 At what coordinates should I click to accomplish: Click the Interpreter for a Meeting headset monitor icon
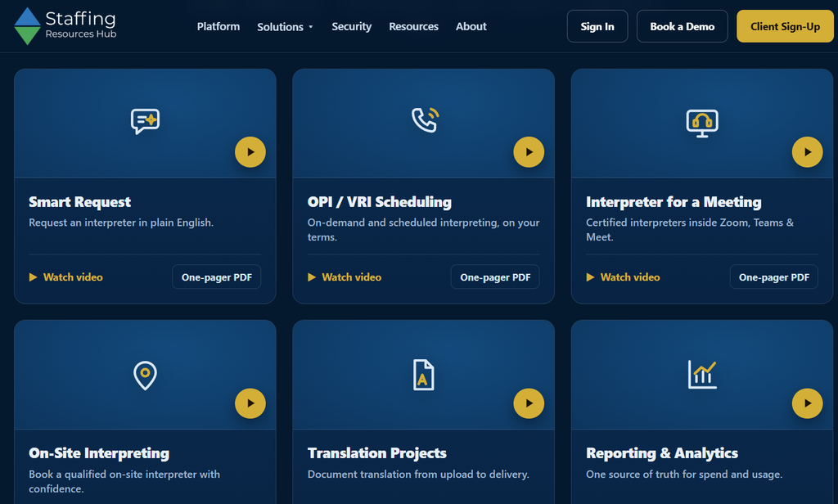pyautogui.click(x=701, y=123)
